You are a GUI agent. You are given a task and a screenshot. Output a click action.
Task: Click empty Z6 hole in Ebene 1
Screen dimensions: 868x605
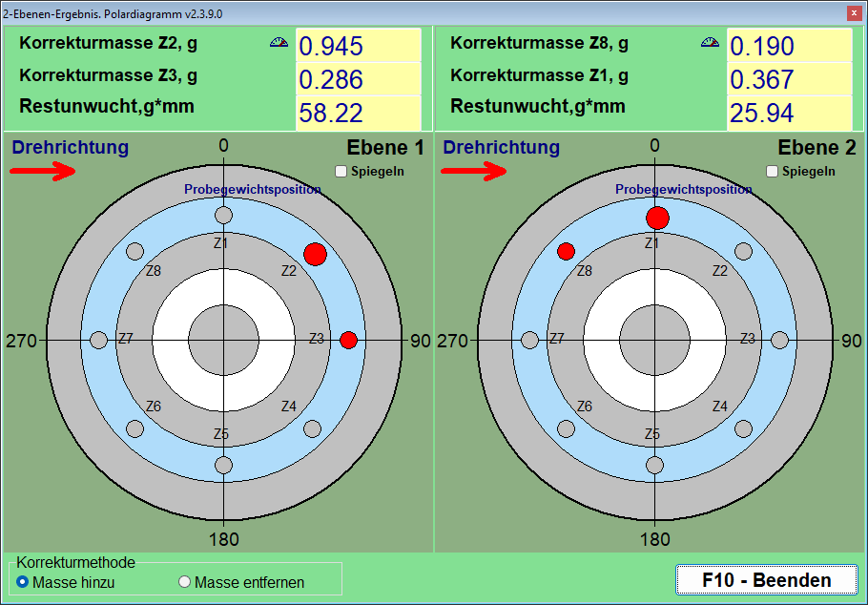[x=135, y=428]
